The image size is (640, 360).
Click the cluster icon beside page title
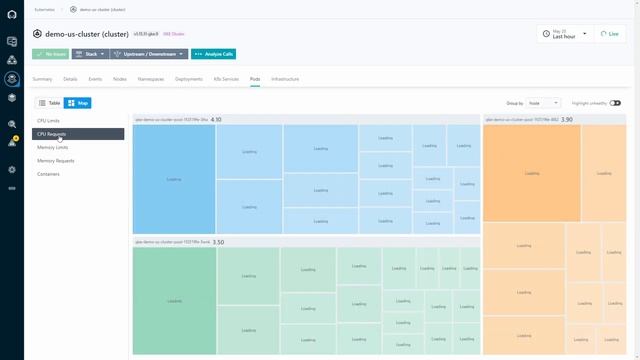(37, 34)
